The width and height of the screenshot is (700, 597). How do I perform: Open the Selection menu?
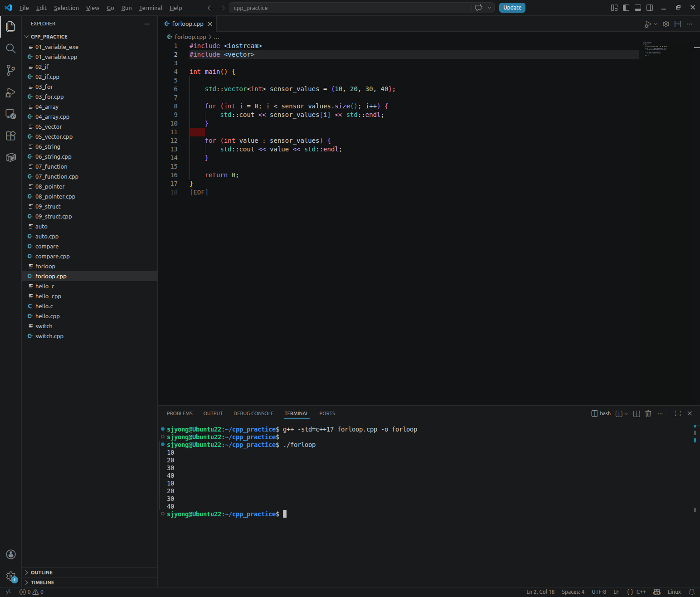click(66, 8)
